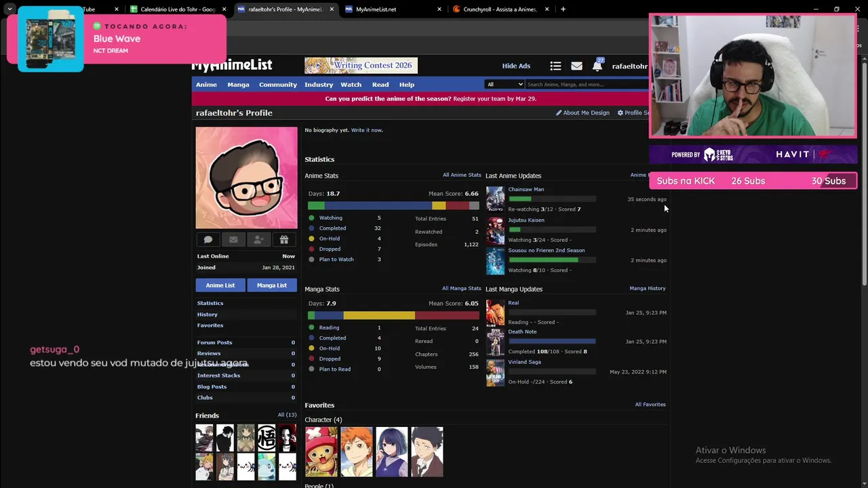Open the messages envelope icon in header

(x=576, y=66)
